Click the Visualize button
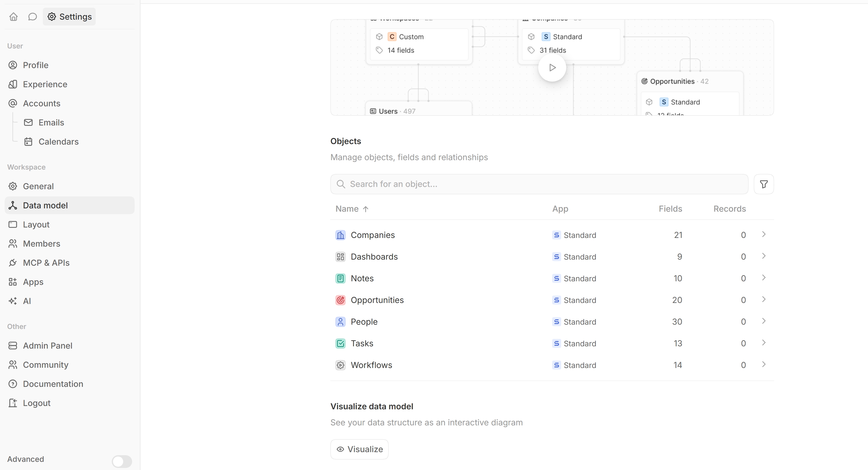Image resolution: width=868 pixels, height=470 pixels. pyautogui.click(x=359, y=449)
